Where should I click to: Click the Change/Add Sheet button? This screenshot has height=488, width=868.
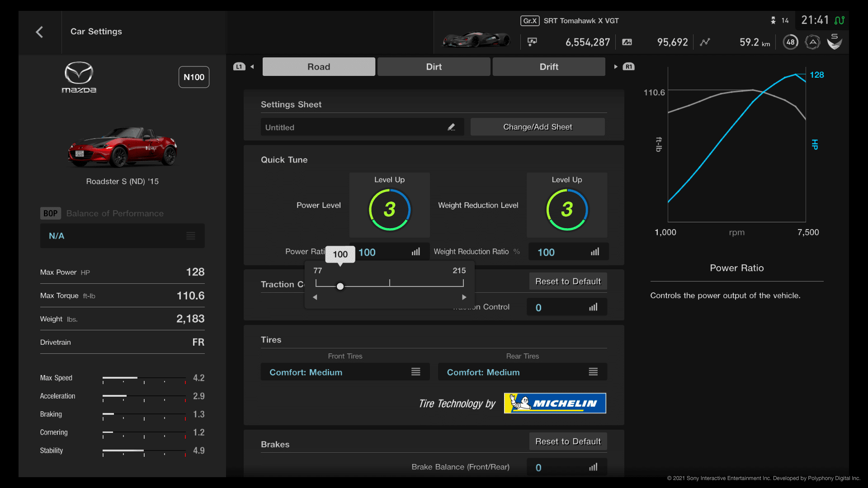coord(538,127)
